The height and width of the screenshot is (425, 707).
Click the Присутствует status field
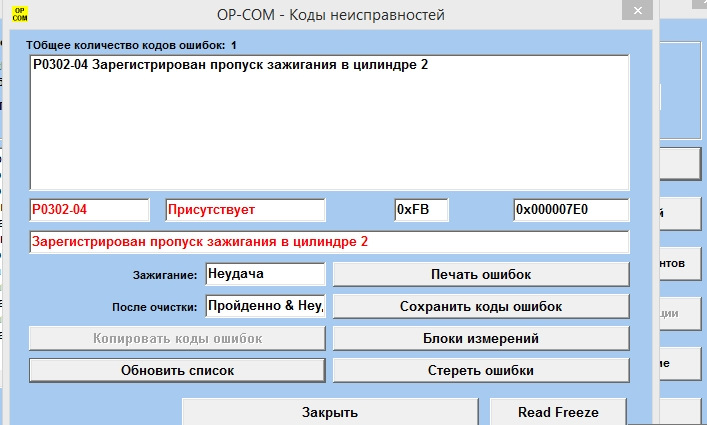coord(245,210)
